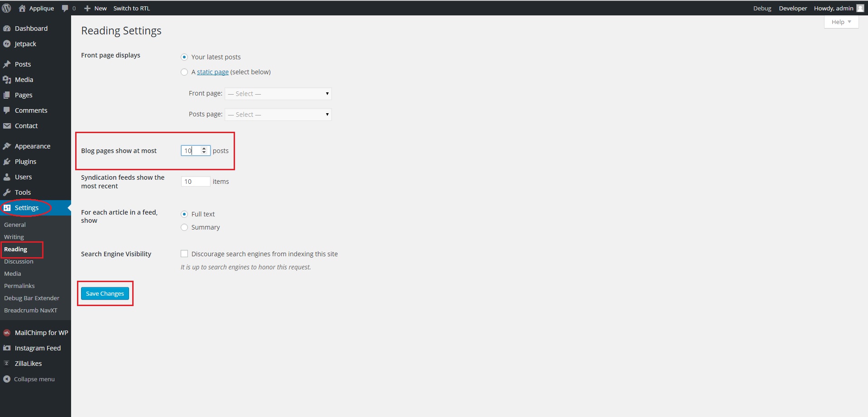Image resolution: width=868 pixels, height=417 pixels.
Task: Click the Jetpack icon
Action: tap(7, 44)
